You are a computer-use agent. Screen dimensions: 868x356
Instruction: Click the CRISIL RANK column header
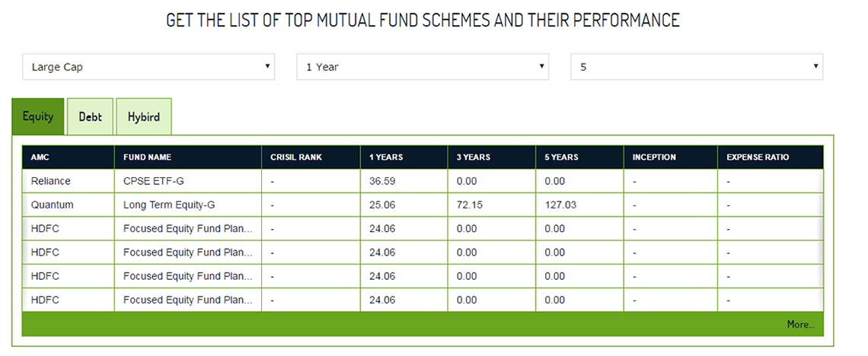[x=296, y=157]
